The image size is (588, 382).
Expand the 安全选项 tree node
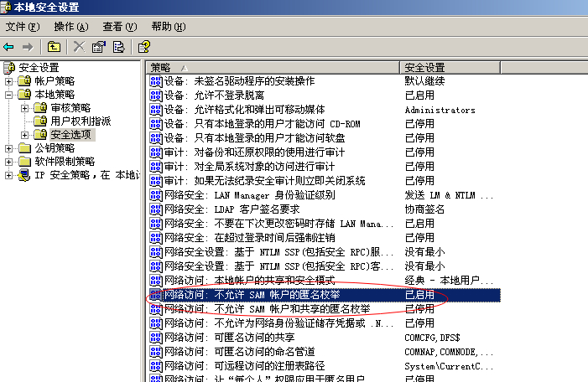click(25, 135)
